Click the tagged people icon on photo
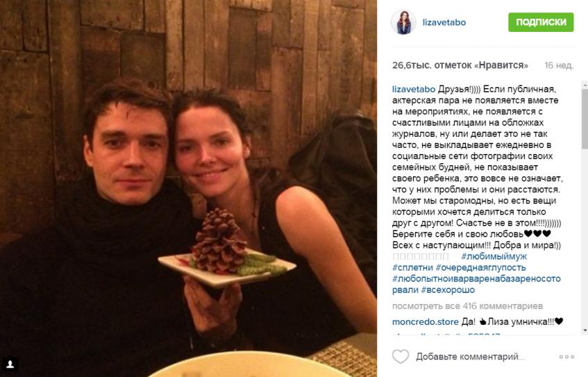Image resolution: width=588 pixels, height=377 pixels. 10,365
